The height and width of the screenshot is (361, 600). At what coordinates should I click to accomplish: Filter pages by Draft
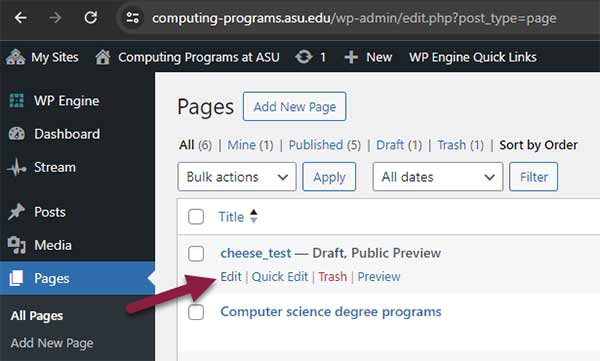pos(390,145)
